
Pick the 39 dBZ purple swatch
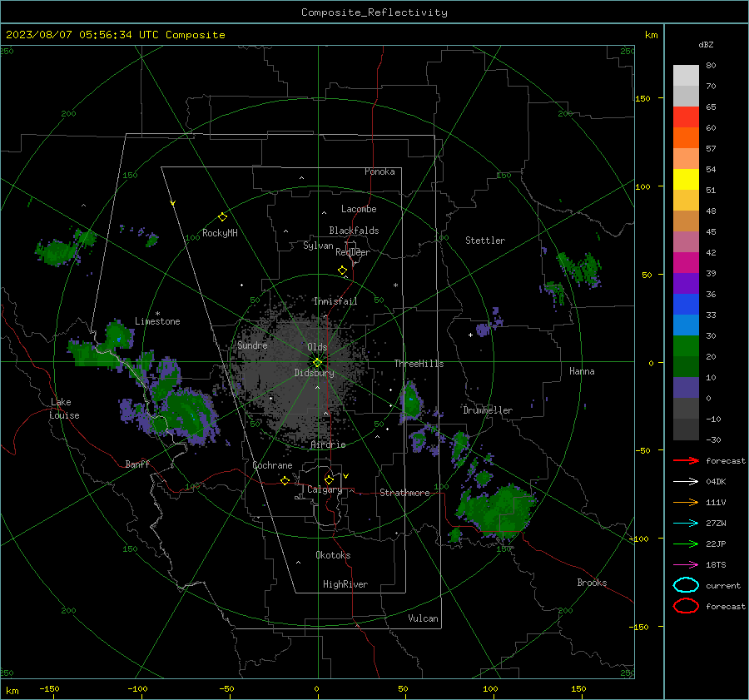point(686,283)
